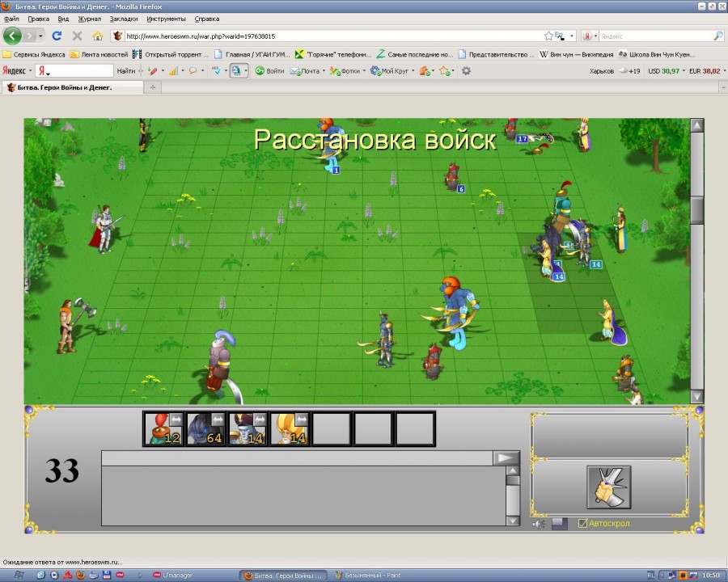Select the dark beast unit portrait showing 64
The image size is (728, 582).
tap(205, 429)
